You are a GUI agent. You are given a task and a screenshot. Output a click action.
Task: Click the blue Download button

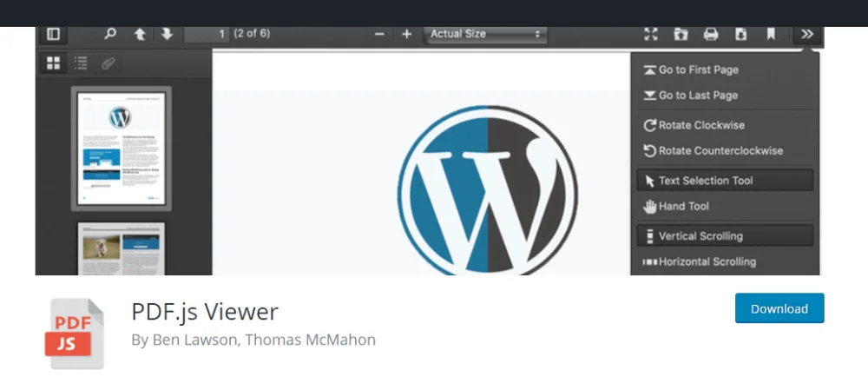click(779, 308)
